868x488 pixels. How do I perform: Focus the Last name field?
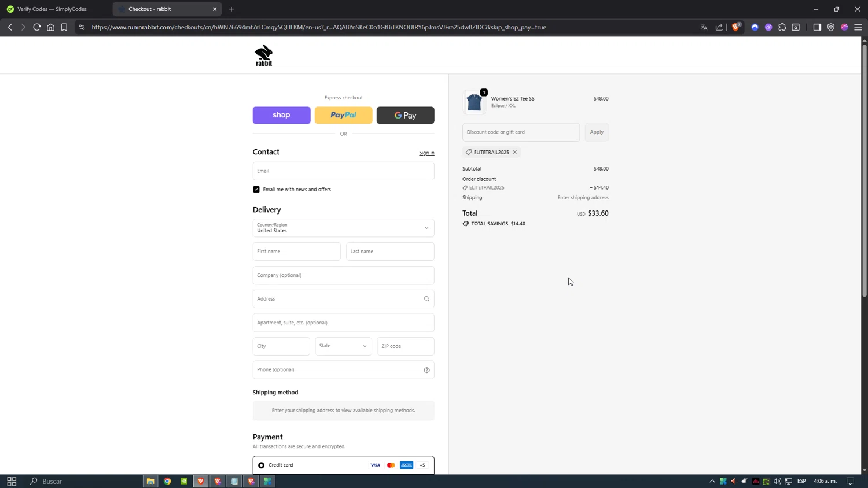(x=390, y=252)
